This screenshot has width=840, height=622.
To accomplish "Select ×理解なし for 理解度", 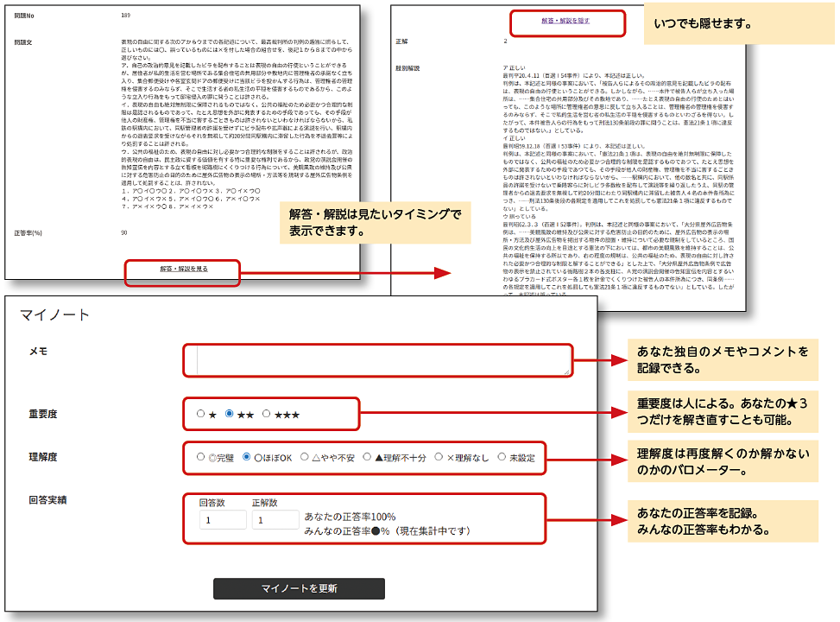I will pos(439,457).
